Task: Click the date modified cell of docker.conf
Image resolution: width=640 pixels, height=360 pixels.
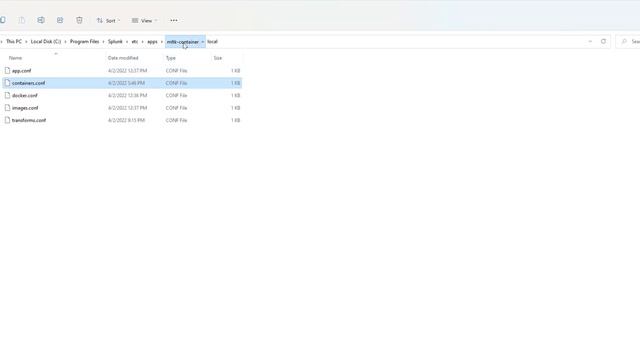Action: click(x=127, y=96)
